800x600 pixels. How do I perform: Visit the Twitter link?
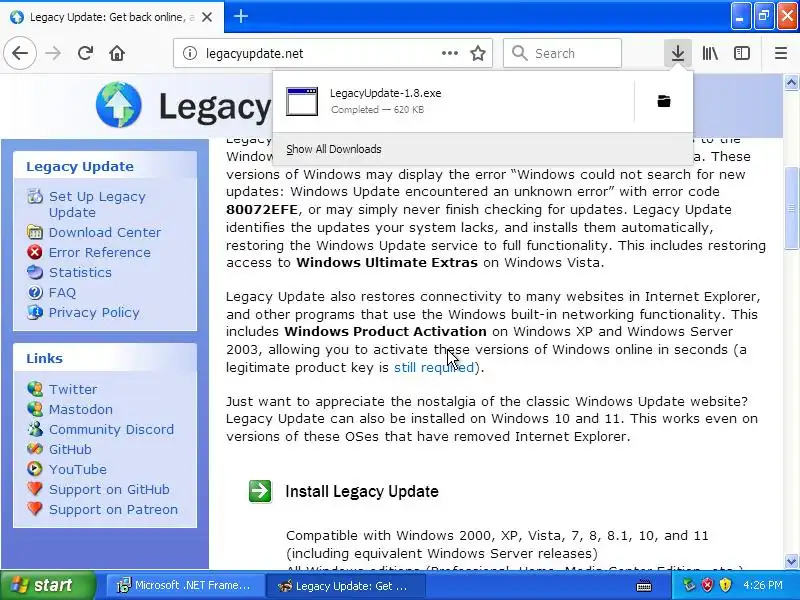(73, 389)
